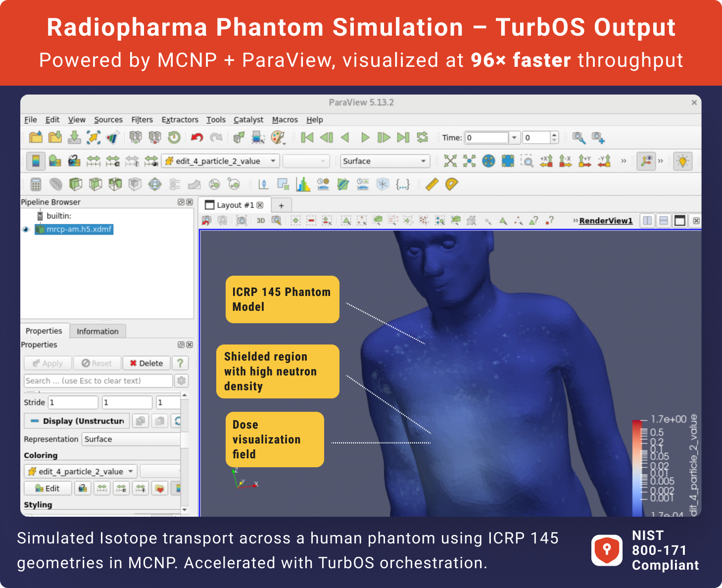
Task: Toggle color legend visibility in toolbar
Action: [36, 161]
